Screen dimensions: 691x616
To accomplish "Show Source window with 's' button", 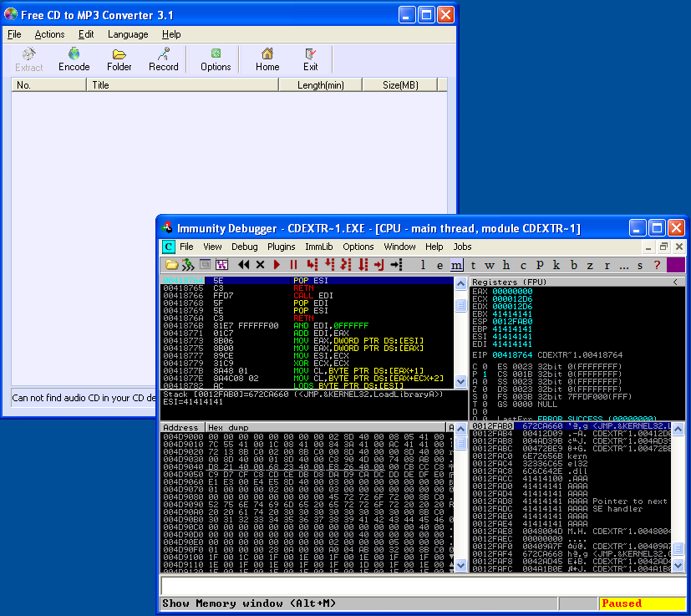I will click(640, 265).
